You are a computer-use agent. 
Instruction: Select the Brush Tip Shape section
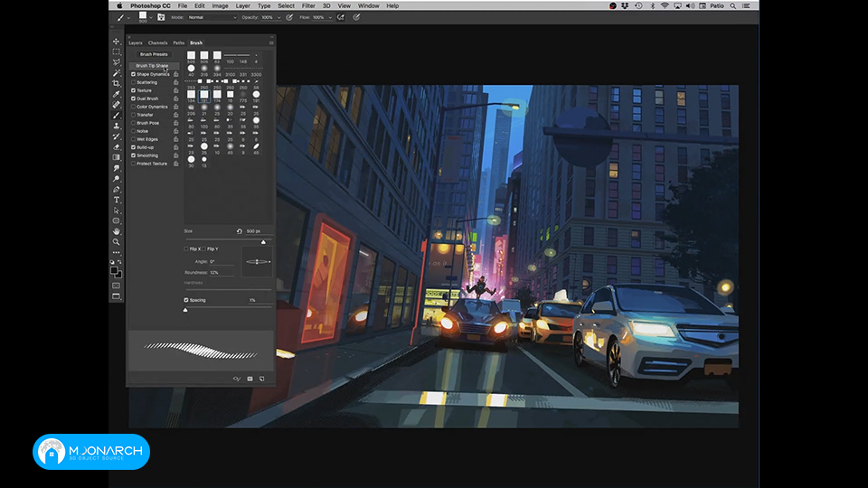pyautogui.click(x=152, y=66)
